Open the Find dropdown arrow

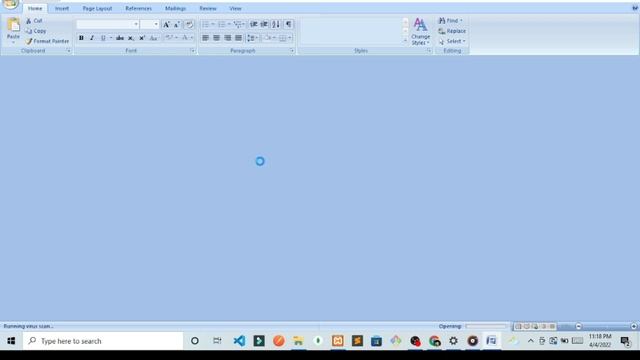(x=461, y=20)
